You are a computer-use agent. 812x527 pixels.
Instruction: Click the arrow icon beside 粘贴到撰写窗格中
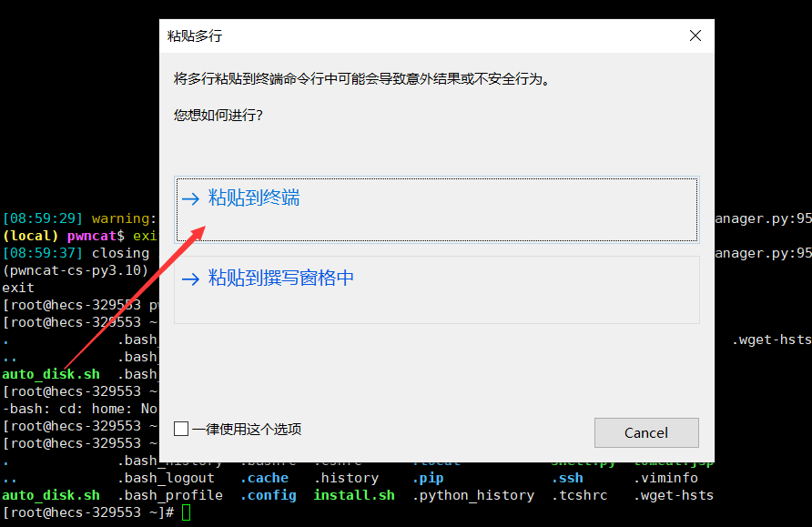(x=192, y=278)
